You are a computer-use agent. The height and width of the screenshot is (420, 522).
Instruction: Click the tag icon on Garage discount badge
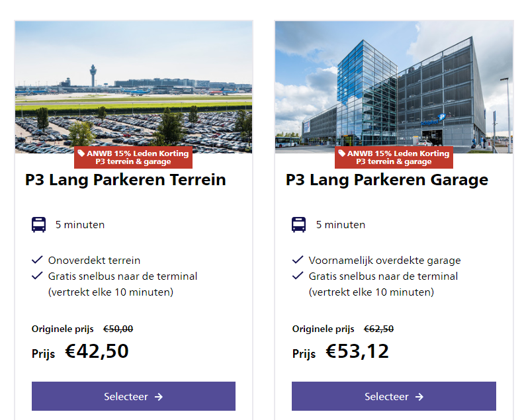(x=342, y=153)
